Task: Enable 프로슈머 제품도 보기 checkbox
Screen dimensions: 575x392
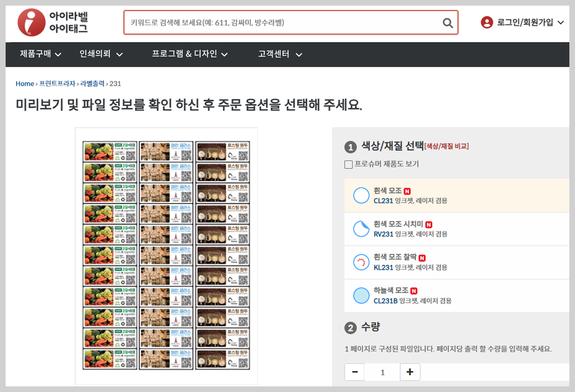Action: (x=348, y=164)
